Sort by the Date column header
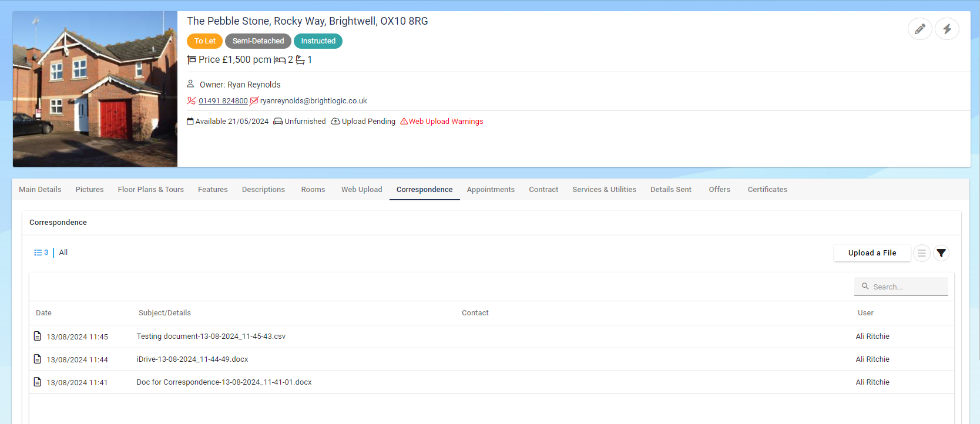The image size is (980, 424). (43, 313)
